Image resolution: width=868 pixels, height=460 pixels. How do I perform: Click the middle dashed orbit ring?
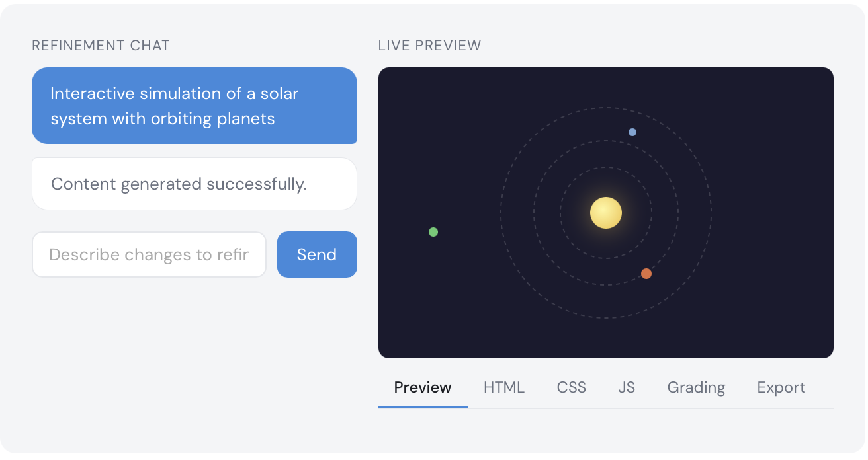click(x=534, y=213)
